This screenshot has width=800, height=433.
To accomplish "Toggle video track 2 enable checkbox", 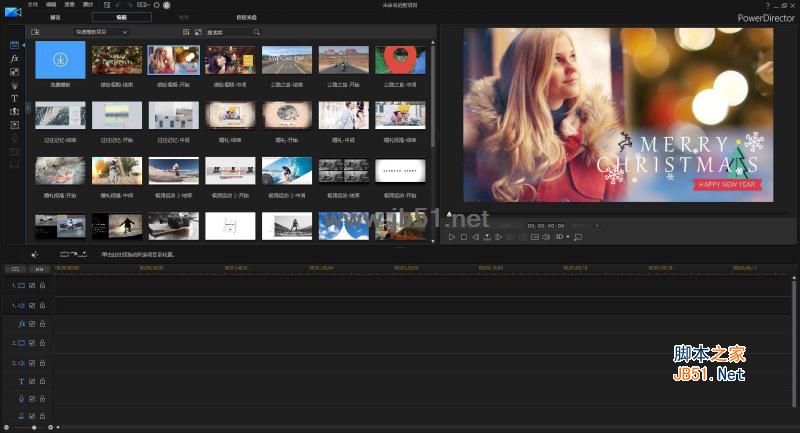I will tap(32, 343).
